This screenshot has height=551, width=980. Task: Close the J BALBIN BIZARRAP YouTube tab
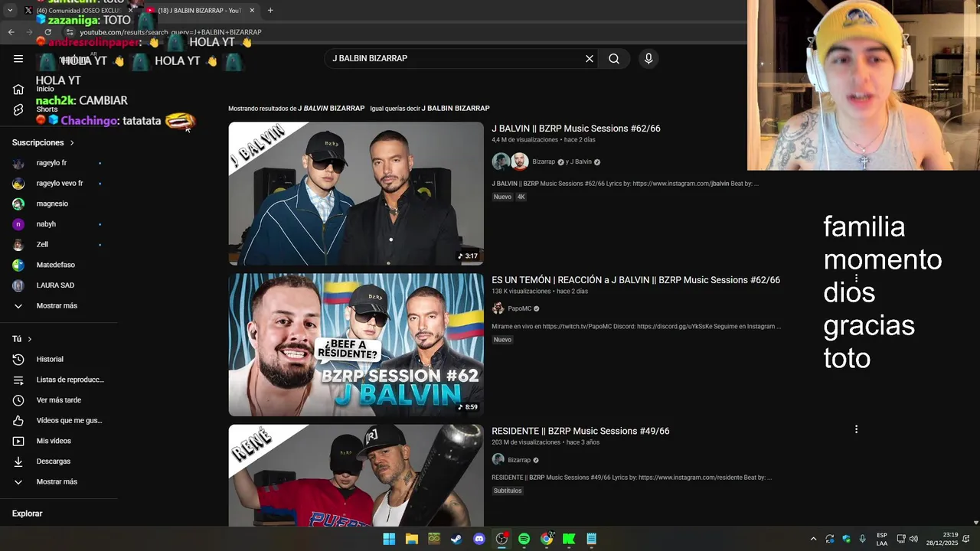pyautogui.click(x=252, y=10)
